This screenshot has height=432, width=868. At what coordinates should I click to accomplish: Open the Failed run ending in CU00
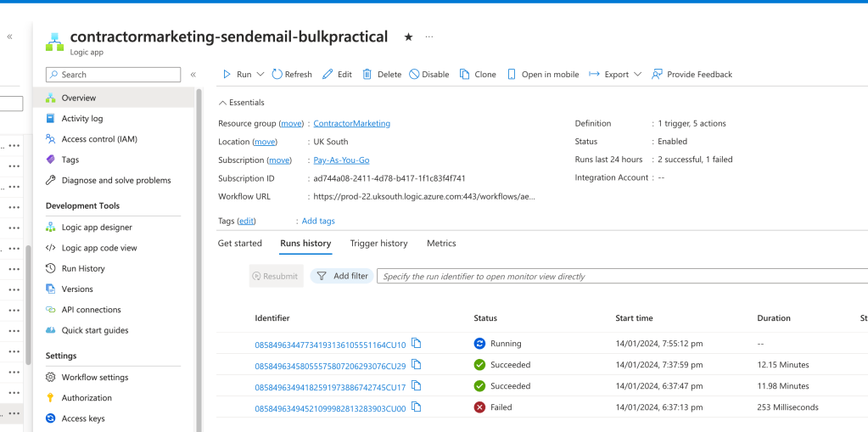330,409
